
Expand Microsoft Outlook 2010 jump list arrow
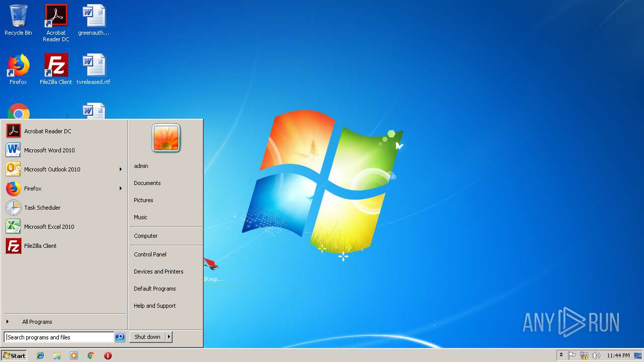point(121,169)
